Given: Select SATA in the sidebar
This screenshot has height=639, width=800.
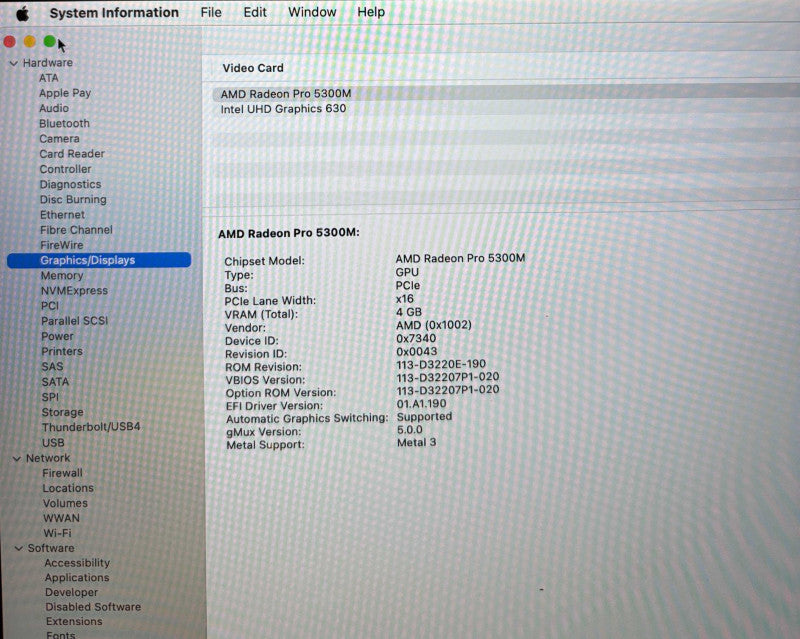Looking at the screenshot, I should [x=55, y=382].
